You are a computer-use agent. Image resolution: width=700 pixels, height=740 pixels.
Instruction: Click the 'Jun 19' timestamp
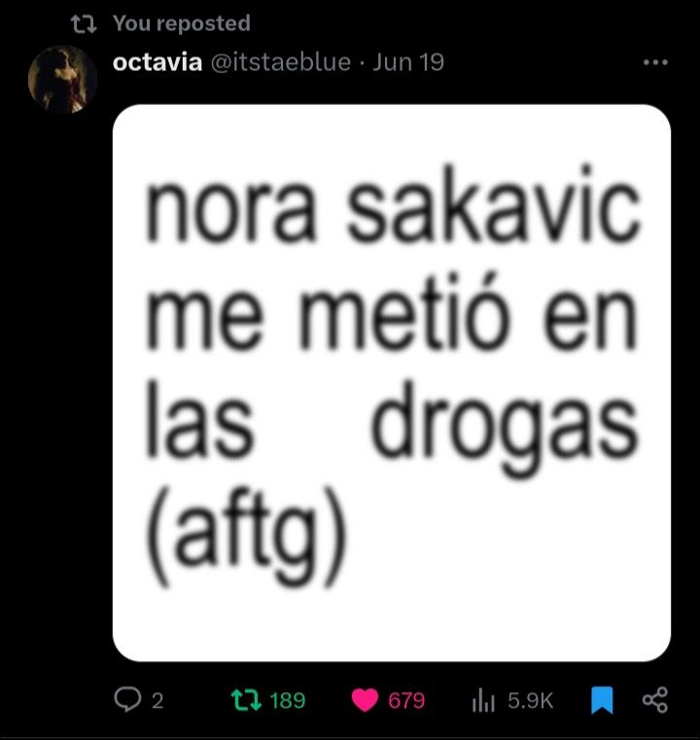[x=408, y=62]
